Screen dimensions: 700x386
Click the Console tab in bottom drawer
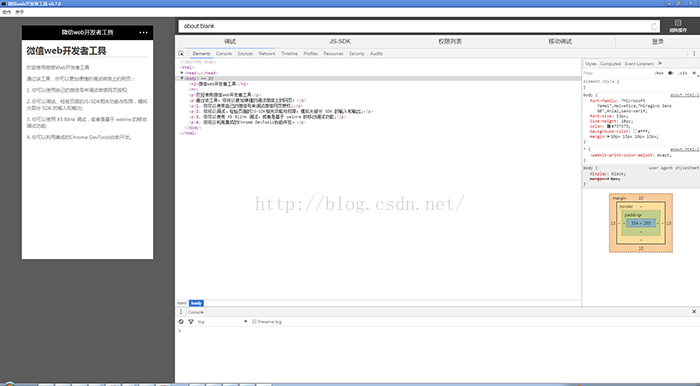[196, 312]
